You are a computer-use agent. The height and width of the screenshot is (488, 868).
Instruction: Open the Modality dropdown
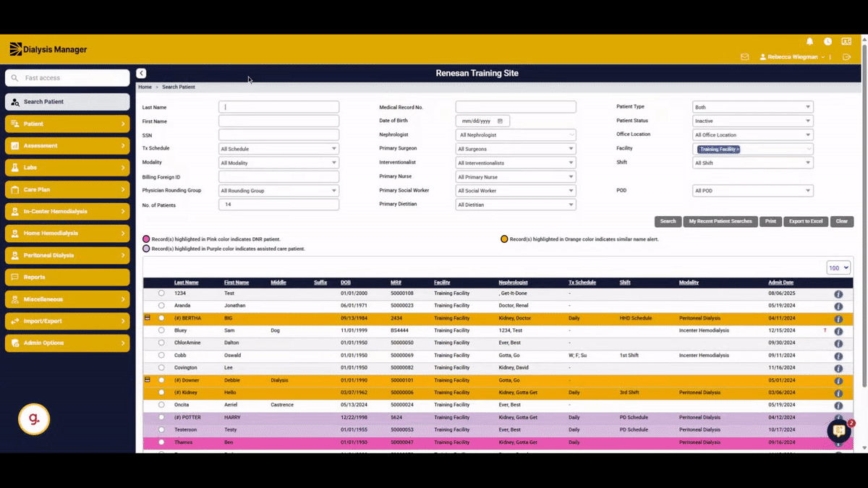[x=278, y=163]
